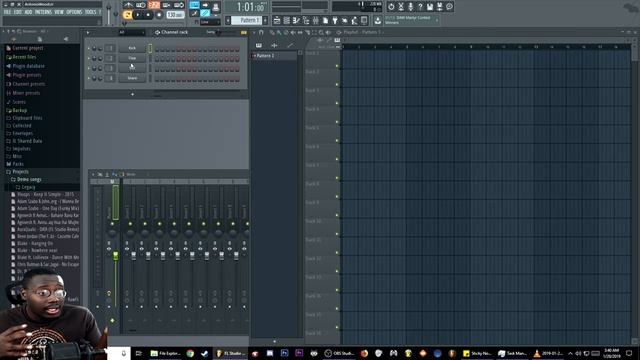640x360 pixels.
Task: Click the Clap channel button
Action: coord(132,58)
